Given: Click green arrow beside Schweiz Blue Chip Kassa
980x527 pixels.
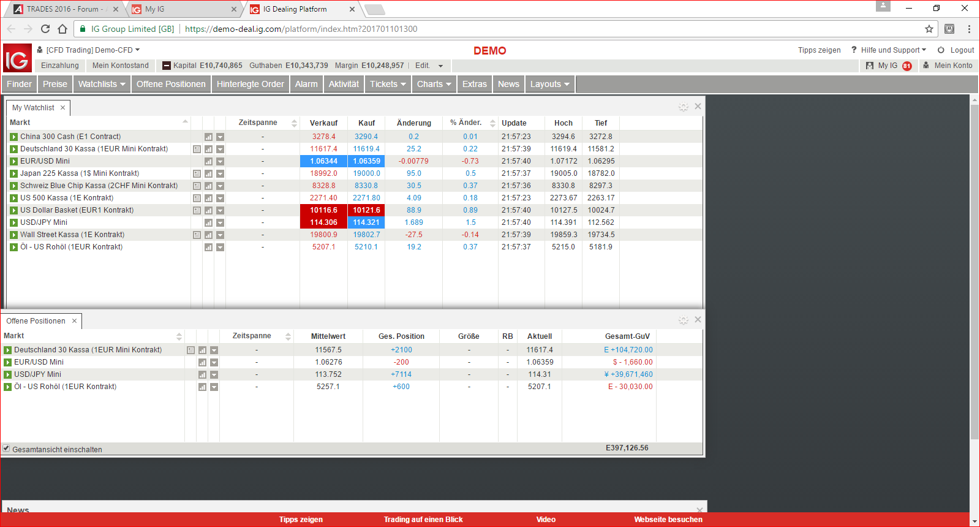Looking at the screenshot, I should [x=13, y=186].
